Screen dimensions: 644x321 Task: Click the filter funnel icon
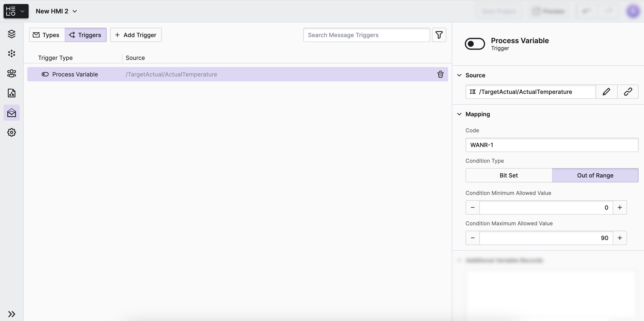(x=439, y=35)
